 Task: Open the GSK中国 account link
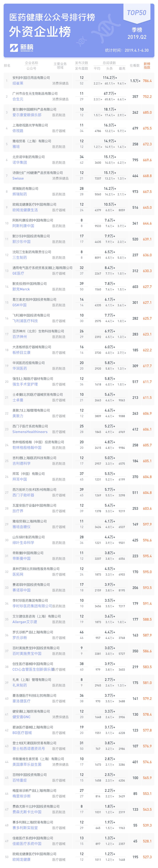click(x=19, y=305)
